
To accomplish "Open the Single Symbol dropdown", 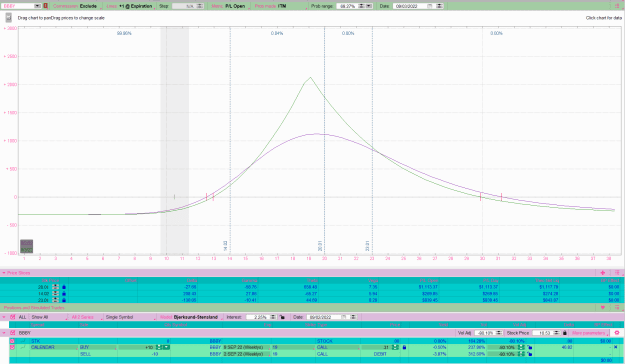I will click(131, 317).
